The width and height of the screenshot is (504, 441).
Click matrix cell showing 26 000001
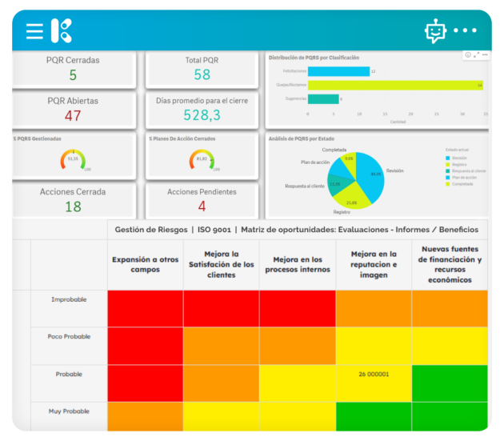(374, 383)
